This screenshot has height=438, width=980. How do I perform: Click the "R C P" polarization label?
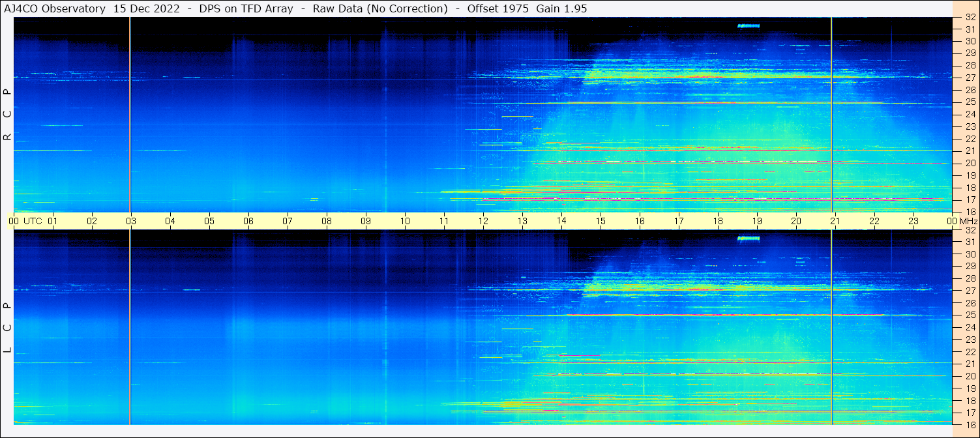8,115
